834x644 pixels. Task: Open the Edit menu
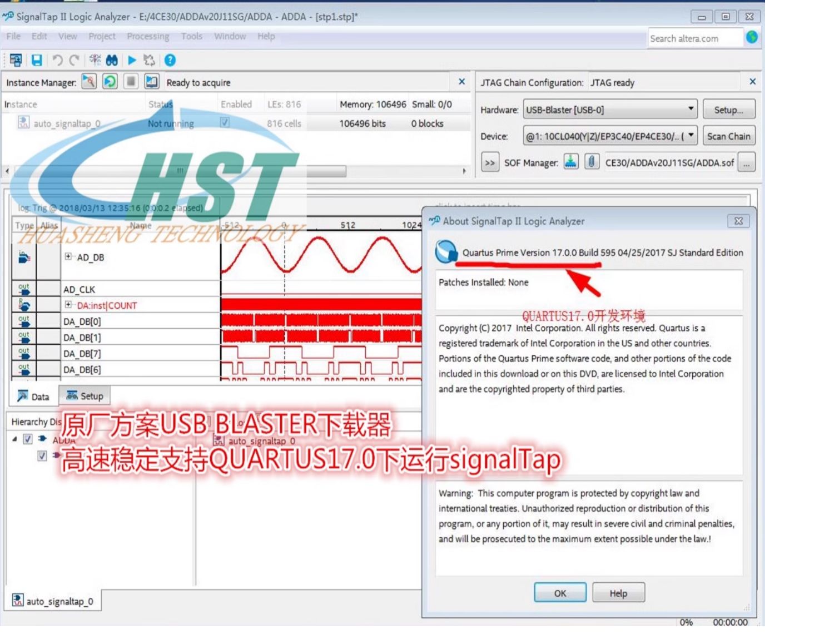point(39,36)
